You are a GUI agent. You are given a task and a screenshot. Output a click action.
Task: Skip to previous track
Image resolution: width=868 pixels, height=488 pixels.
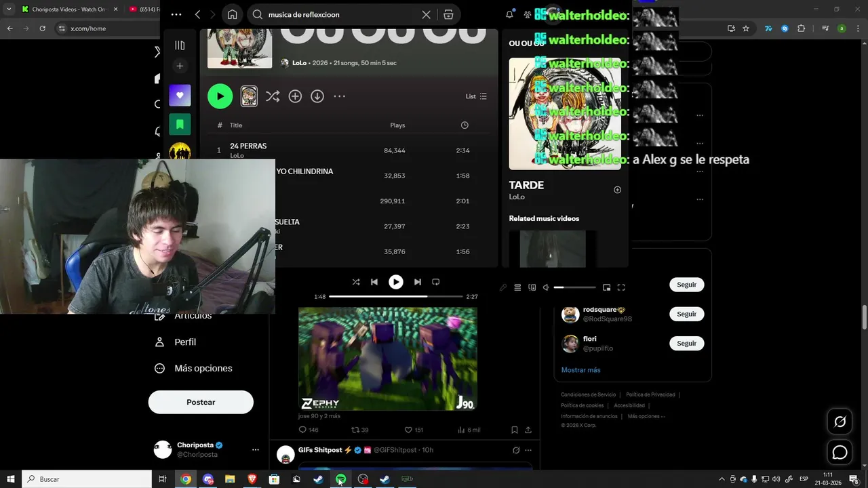coord(374,282)
